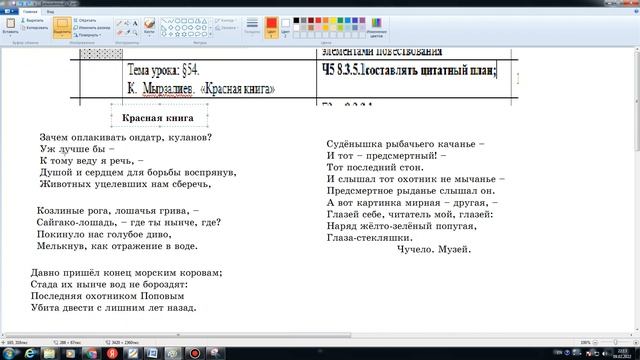Click inside the Красная книга selection box
640x360 pixels.
pyautogui.click(x=159, y=116)
